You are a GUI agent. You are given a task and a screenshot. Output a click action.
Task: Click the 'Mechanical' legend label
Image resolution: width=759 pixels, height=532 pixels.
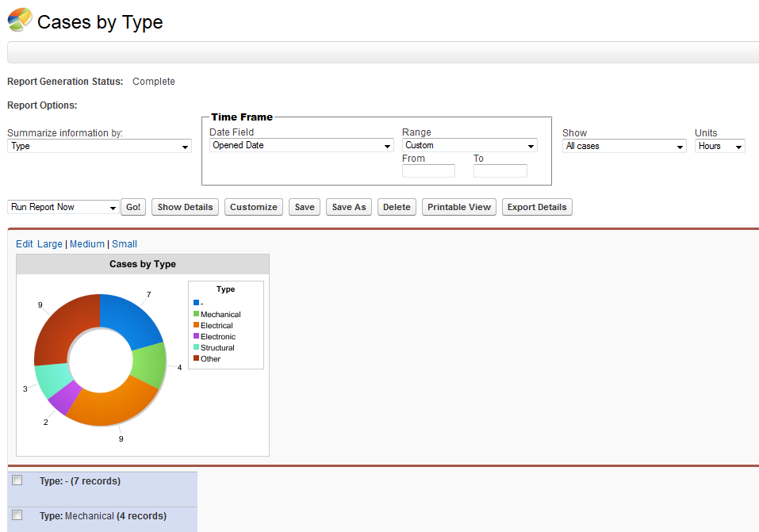tap(220, 314)
